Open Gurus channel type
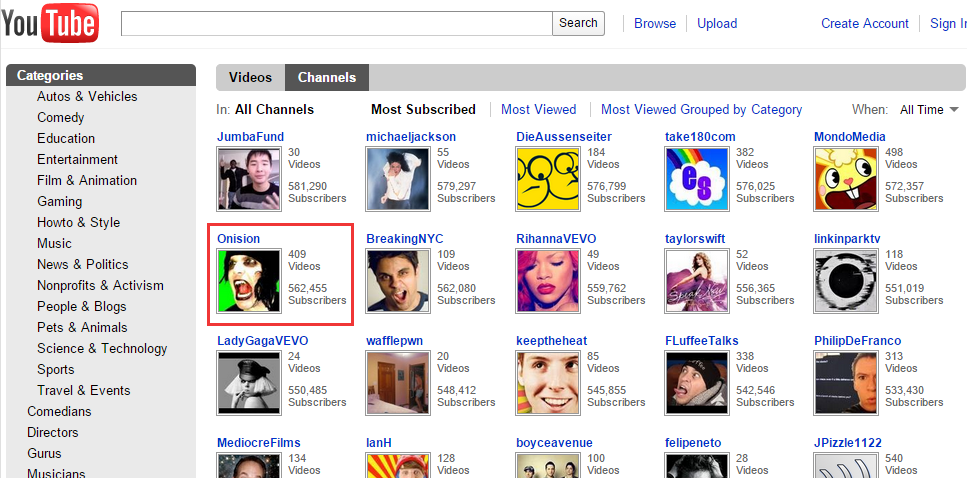Image resolution: width=967 pixels, height=478 pixels. click(x=44, y=453)
